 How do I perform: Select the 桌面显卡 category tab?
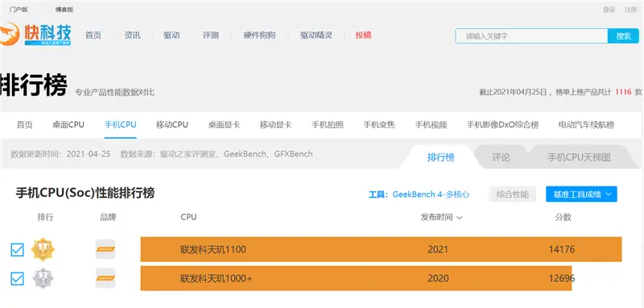click(224, 125)
